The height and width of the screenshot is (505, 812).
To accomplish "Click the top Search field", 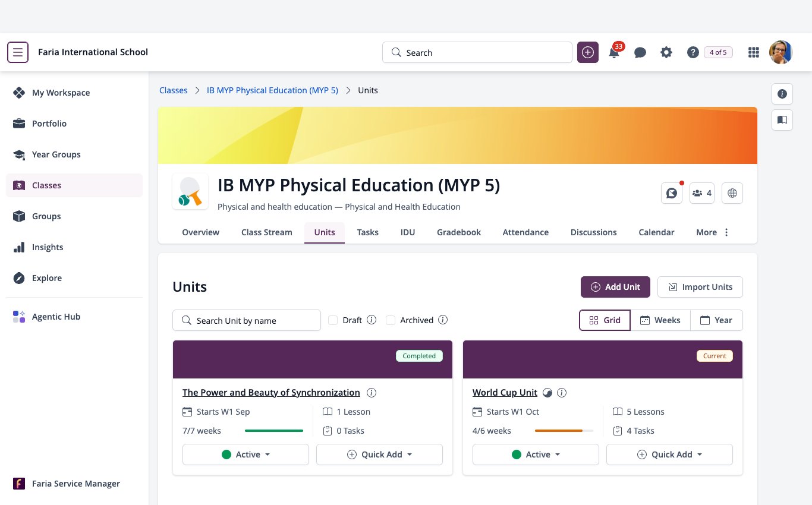I will [x=477, y=52].
